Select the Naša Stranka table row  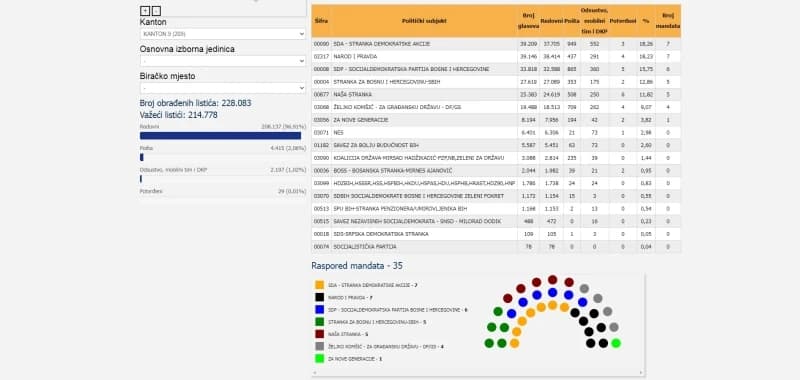[496, 95]
